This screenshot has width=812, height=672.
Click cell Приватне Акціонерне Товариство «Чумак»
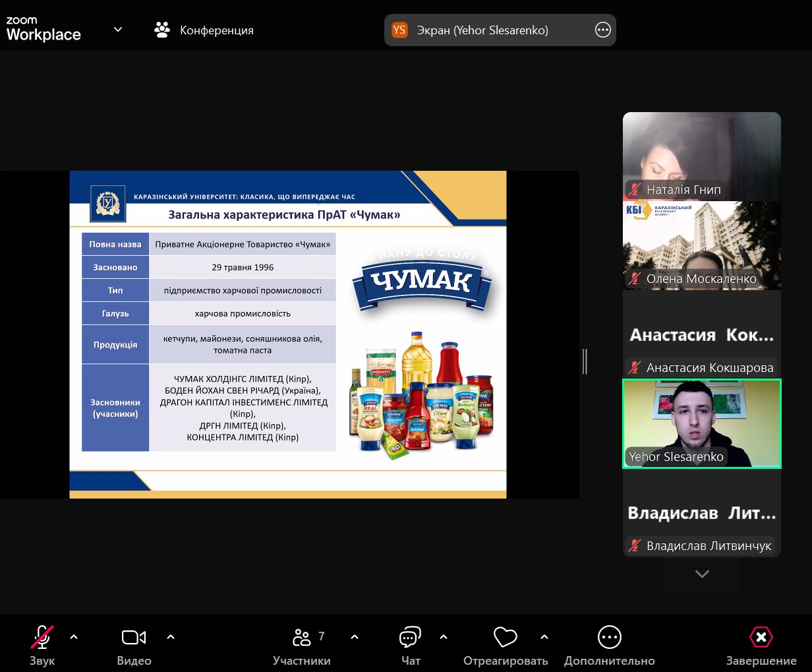pos(243,244)
